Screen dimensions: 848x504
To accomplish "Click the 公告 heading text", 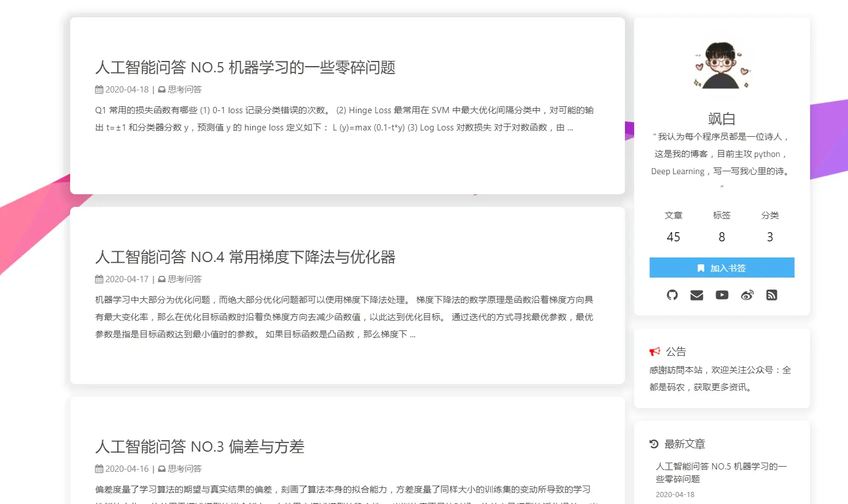I will [676, 352].
